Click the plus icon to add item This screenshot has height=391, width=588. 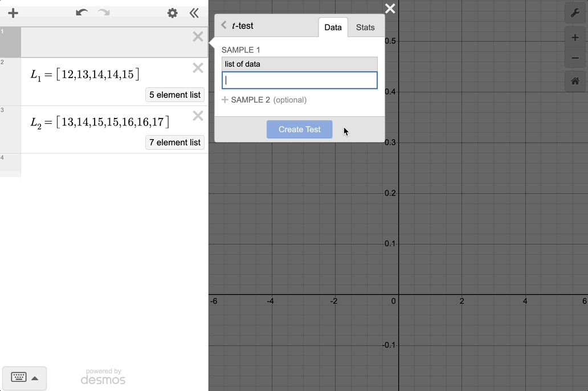point(13,13)
